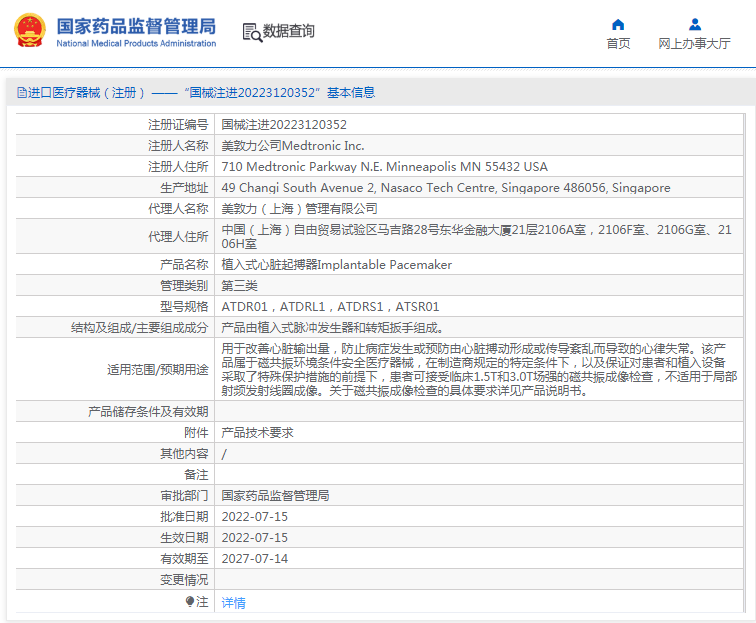The image size is (756, 623).
Task: Click the lightbulb icon beside 注
Action: click(x=190, y=602)
